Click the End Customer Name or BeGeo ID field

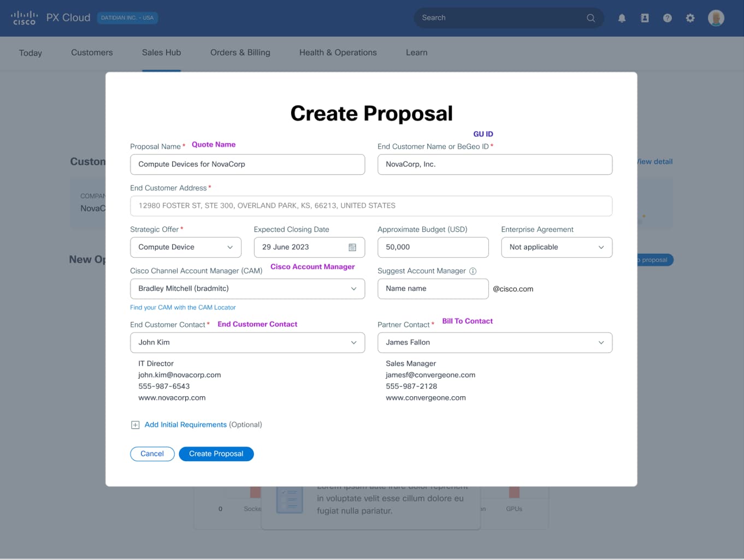pos(495,164)
